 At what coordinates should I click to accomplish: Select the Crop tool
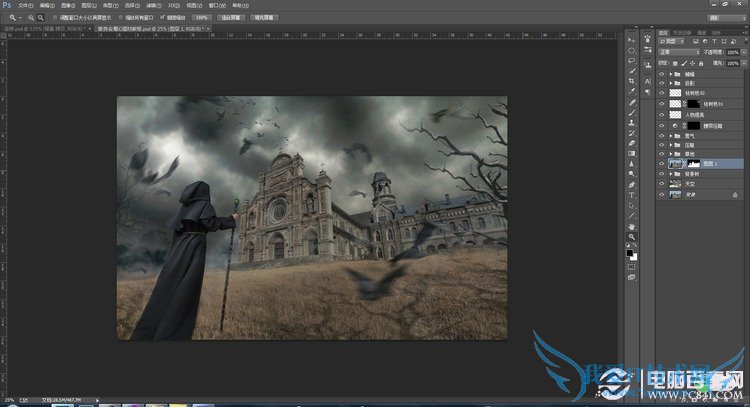coord(632,81)
